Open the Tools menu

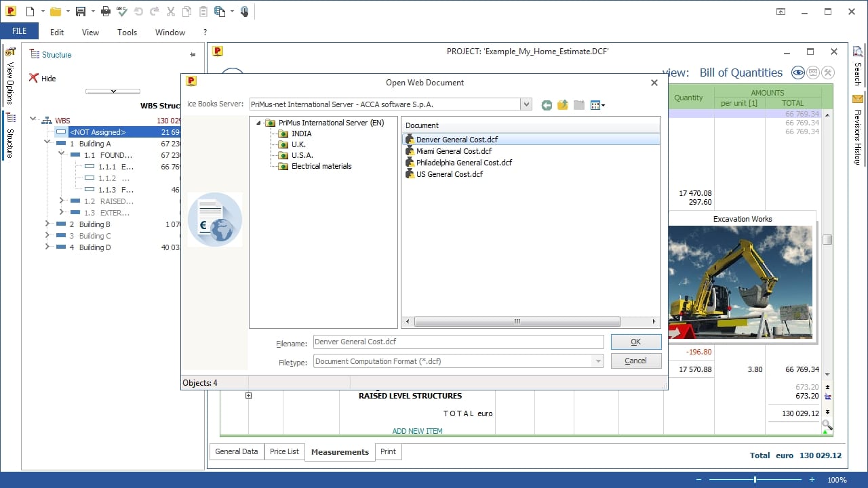click(127, 32)
